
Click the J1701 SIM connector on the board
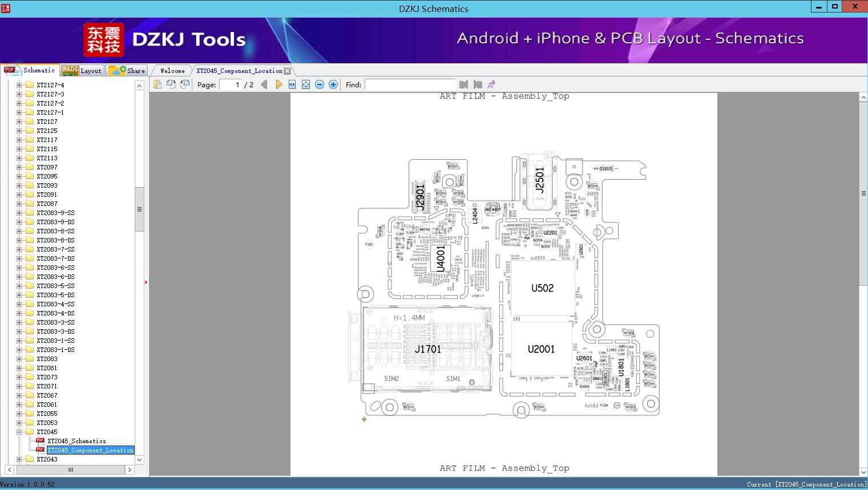(427, 349)
